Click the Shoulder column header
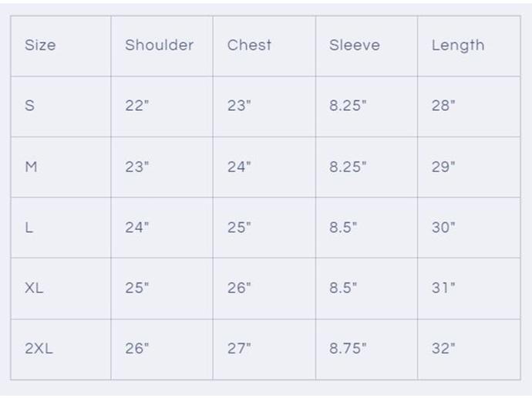The height and width of the screenshot is (399, 532). click(x=159, y=46)
